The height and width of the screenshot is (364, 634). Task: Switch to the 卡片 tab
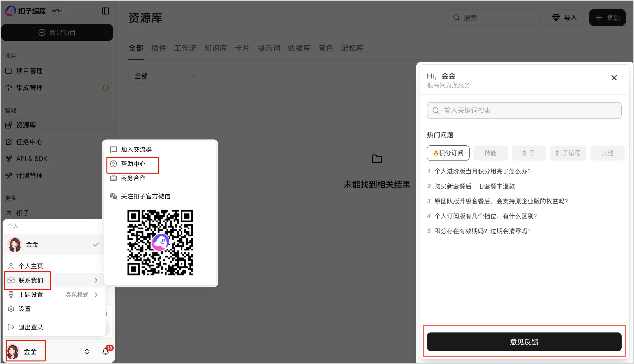242,48
